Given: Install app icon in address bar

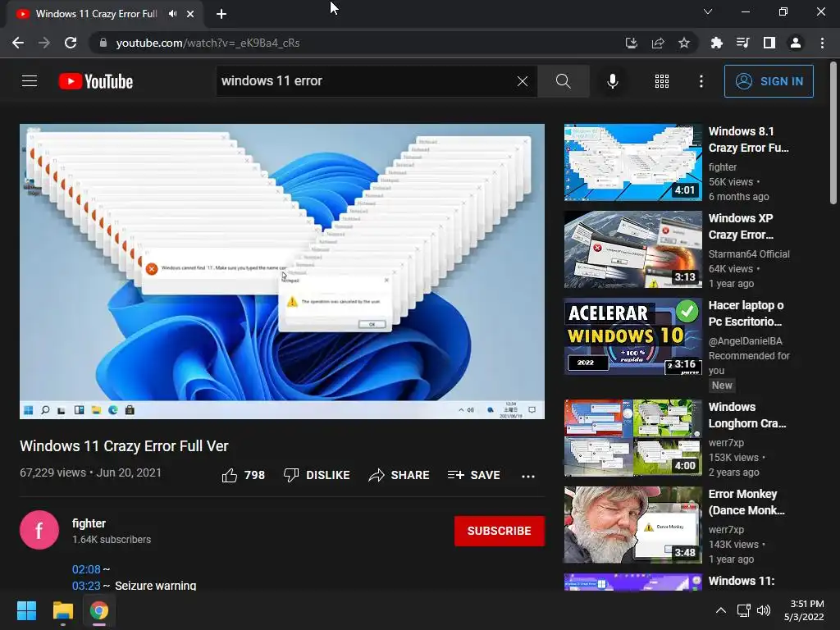Looking at the screenshot, I should point(631,43).
